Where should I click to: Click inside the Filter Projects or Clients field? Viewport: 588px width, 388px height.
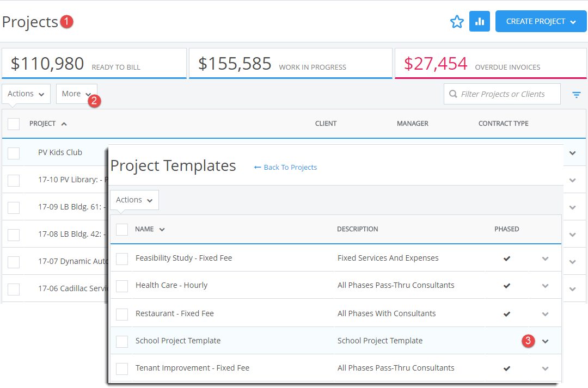click(501, 94)
